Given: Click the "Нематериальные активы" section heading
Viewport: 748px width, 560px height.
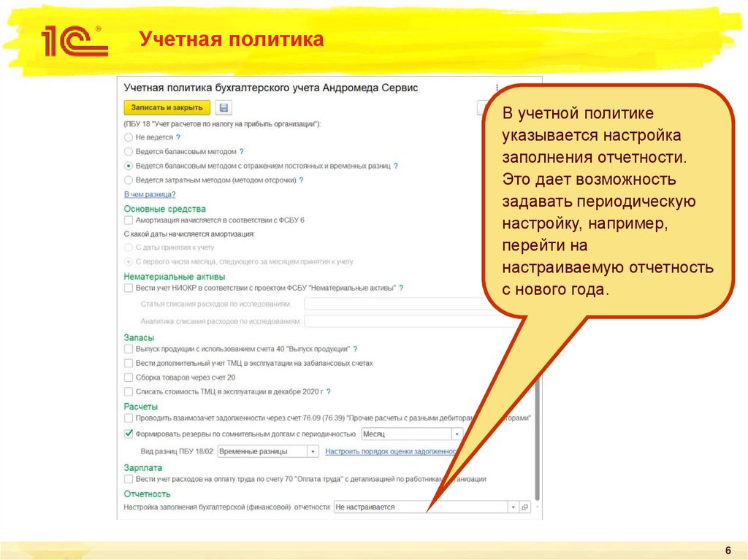Looking at the screenshot, I should click(174, 277).
